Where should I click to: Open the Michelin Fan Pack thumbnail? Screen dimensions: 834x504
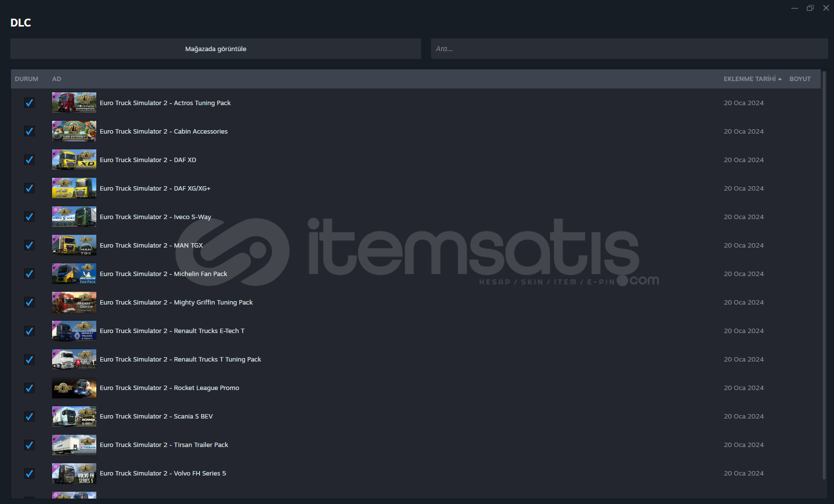[74, 274]
